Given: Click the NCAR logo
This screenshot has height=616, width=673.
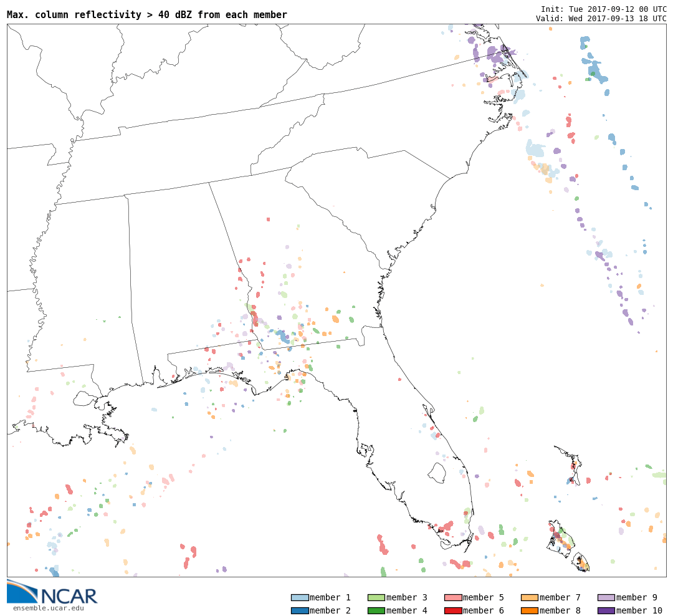Looking at the screenshot, I should [52, 592].
